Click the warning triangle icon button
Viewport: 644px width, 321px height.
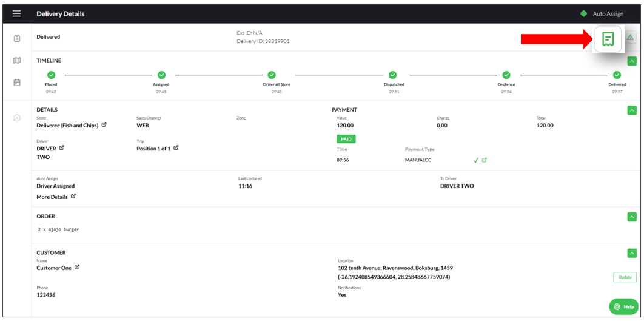[x=631, y=38]
